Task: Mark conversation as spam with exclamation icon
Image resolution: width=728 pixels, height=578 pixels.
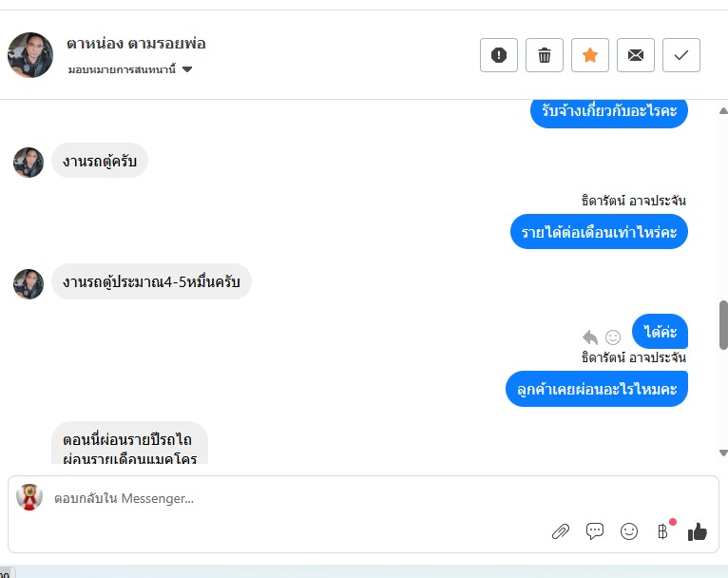Action: (499, 55)
